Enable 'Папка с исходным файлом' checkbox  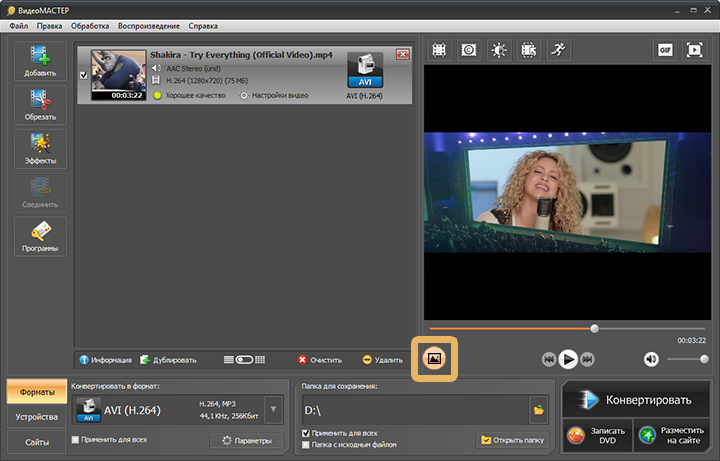[x=306, y=444]
